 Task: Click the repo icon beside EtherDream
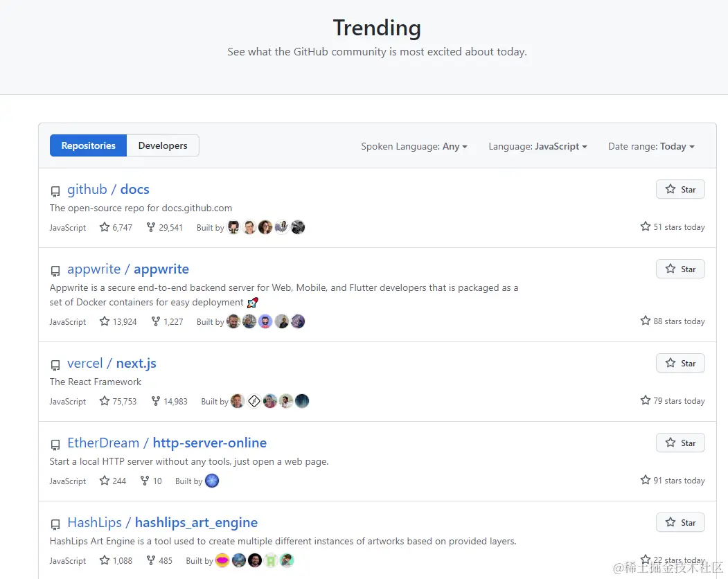(55, 445)
